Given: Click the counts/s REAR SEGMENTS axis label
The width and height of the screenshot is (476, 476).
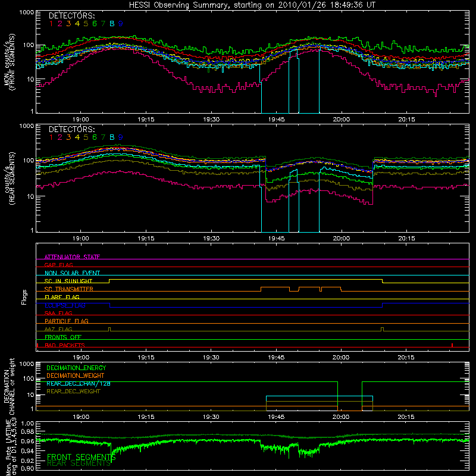Looking at the screenshot, I should (10, 178).
